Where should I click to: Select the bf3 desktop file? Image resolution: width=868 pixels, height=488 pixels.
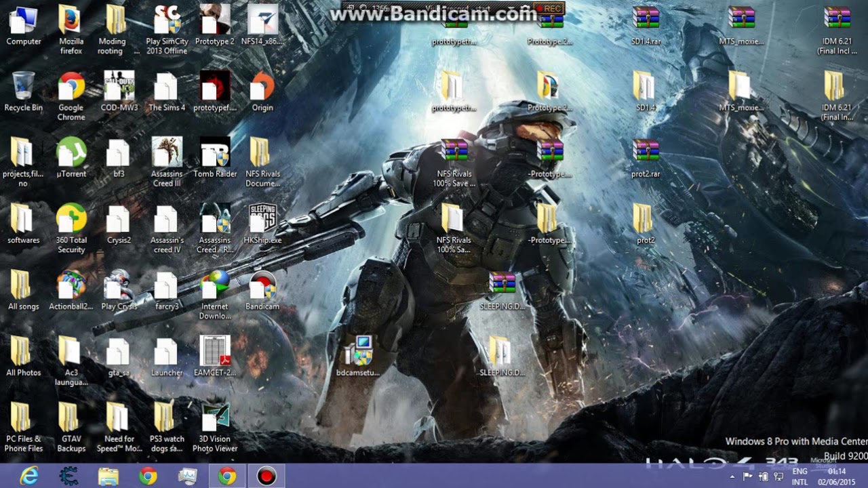pyautogui.click(x=119, y=158)
